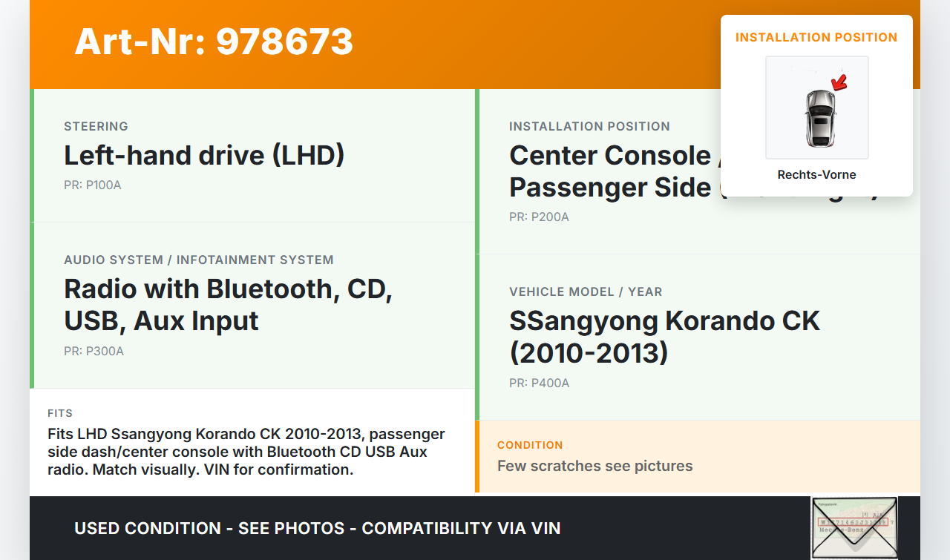
Task: Click the PR: P200A code
Action: pos(540,217)
